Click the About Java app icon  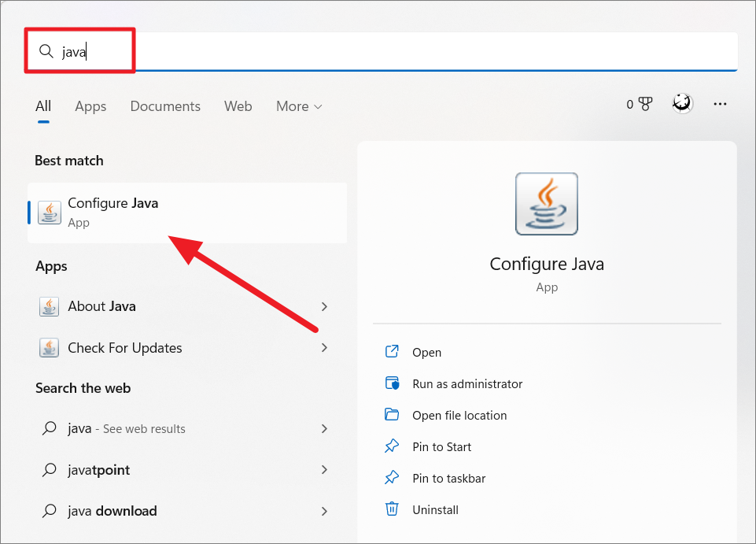point(50,306)
